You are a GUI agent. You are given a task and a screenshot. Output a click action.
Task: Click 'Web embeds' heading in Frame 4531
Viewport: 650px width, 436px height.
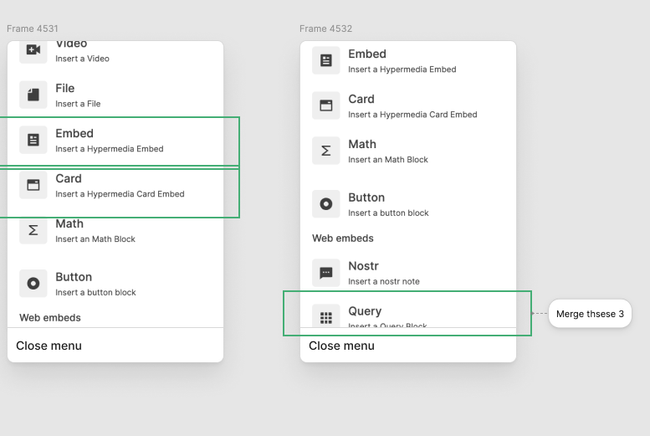tap(50, 317)
